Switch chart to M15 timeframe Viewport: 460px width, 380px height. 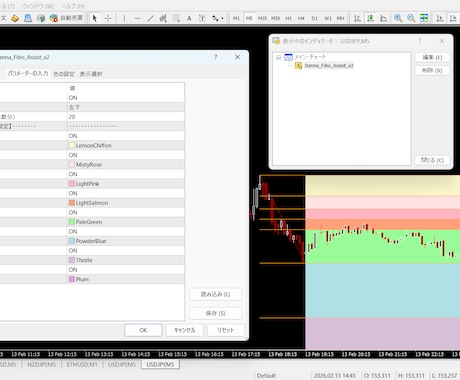262,18
